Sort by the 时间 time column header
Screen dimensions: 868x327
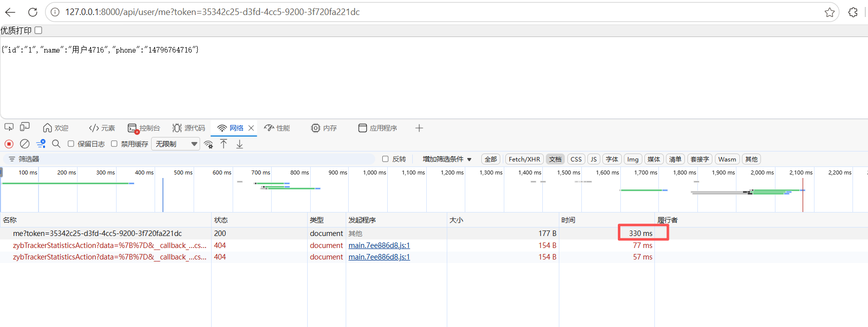tap(606, 220)
